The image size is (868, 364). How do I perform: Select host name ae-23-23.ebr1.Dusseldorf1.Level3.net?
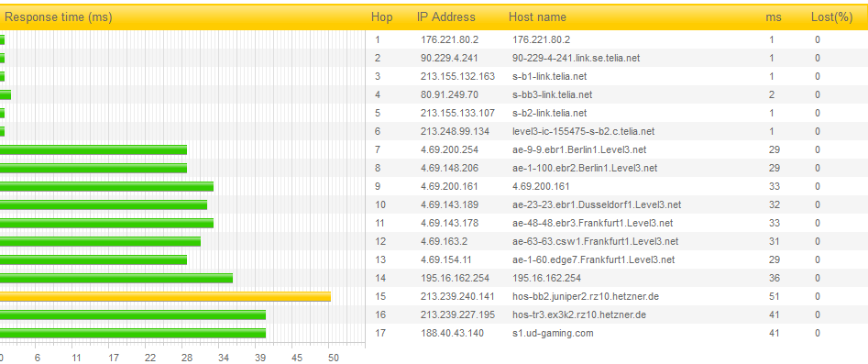pos(597,205)
